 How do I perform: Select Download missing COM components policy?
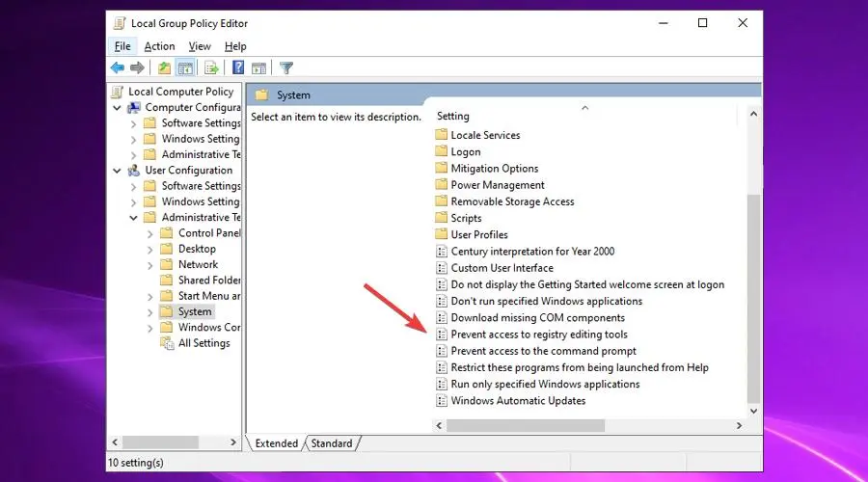tap(537, 318)
